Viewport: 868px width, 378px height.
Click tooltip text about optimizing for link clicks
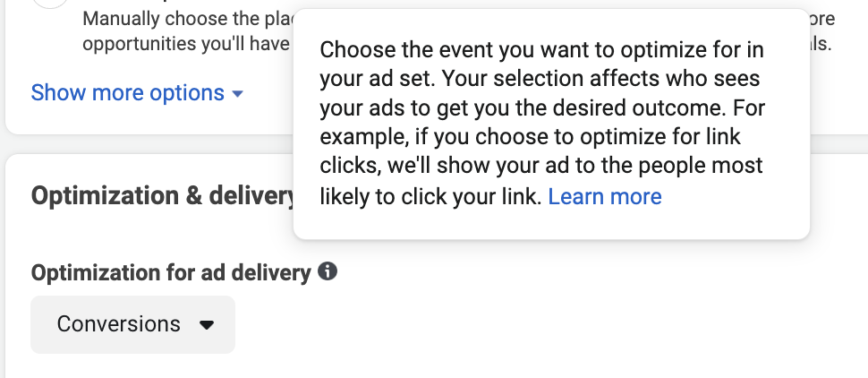(x=531, y=136)
